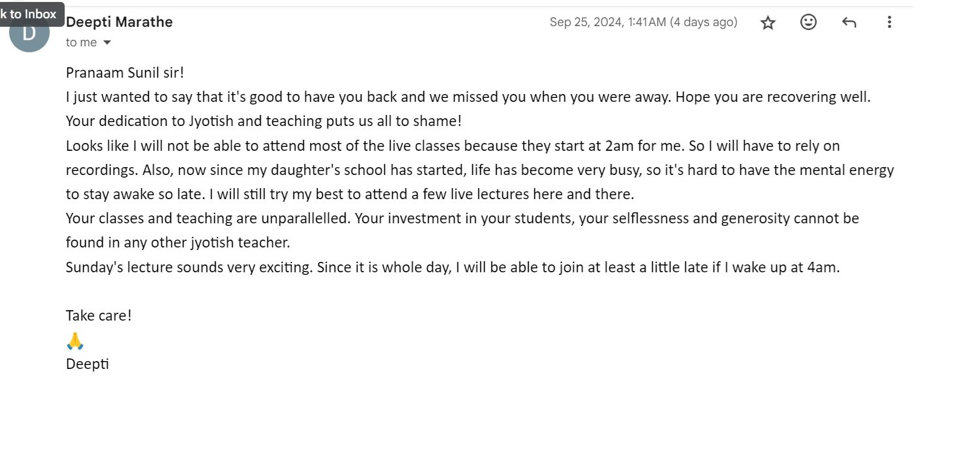Click the "Take care!" closing line
Screen dimensions: 980x476
pyautogui.click(x=99, y=315)
